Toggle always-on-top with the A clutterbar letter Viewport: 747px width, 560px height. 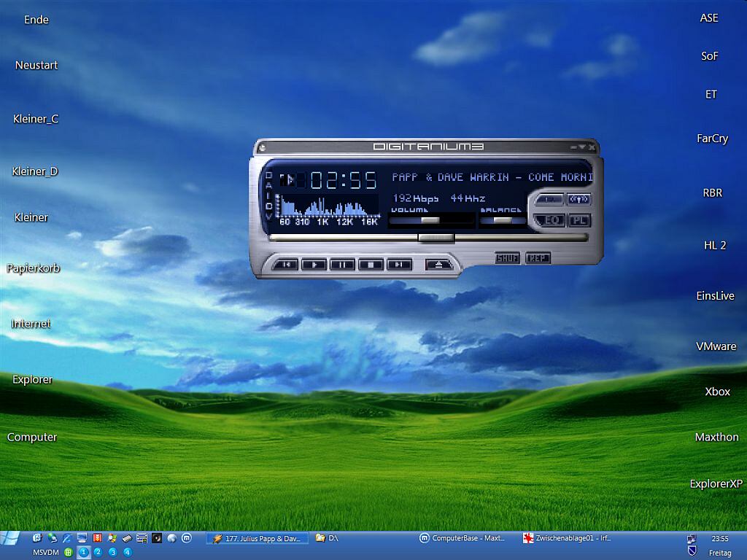coord(268,185)
